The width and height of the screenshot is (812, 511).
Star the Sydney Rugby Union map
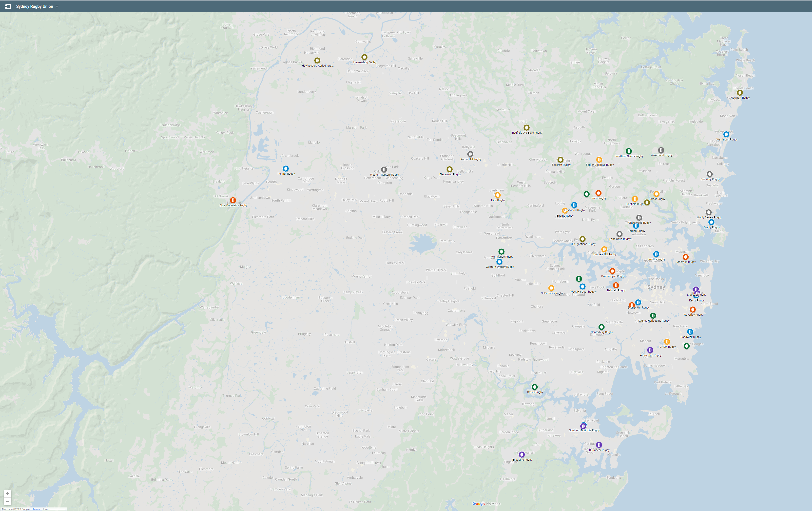point(57,6)
